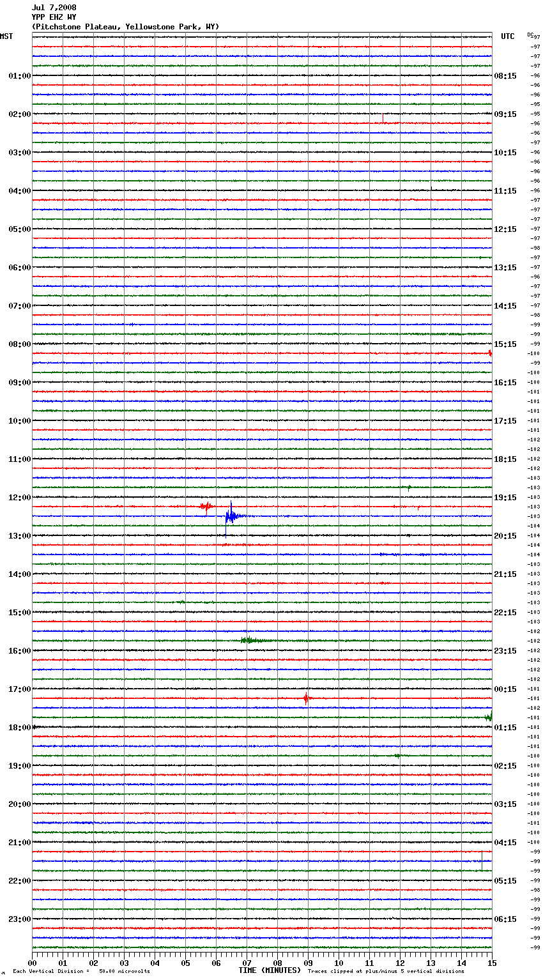Click the '12:00' MST row label

pyautogui.click(x=19, y=498)
